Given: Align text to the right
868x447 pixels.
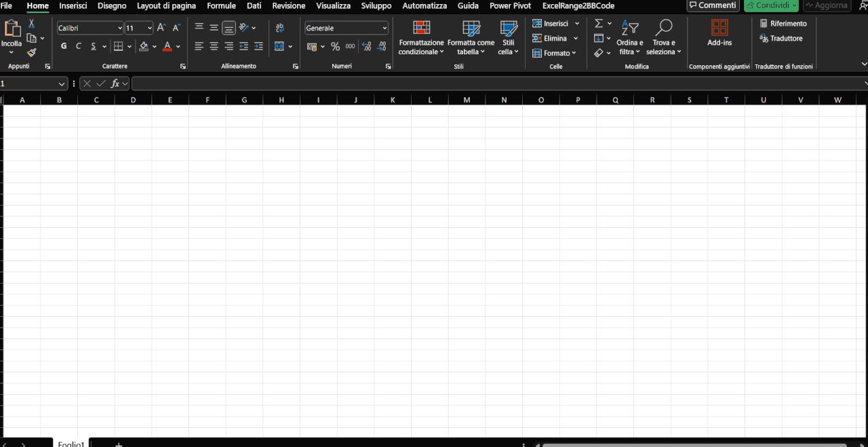Looking at the screenshot, I should point(229,46).
